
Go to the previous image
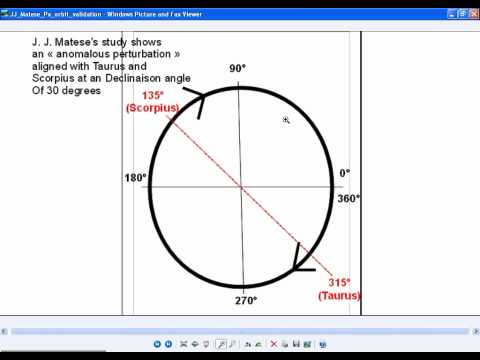point(157,344)
